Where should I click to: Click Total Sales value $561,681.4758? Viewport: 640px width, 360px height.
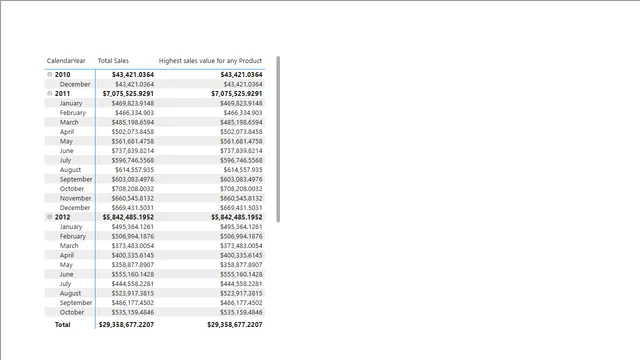pos(133,141)
